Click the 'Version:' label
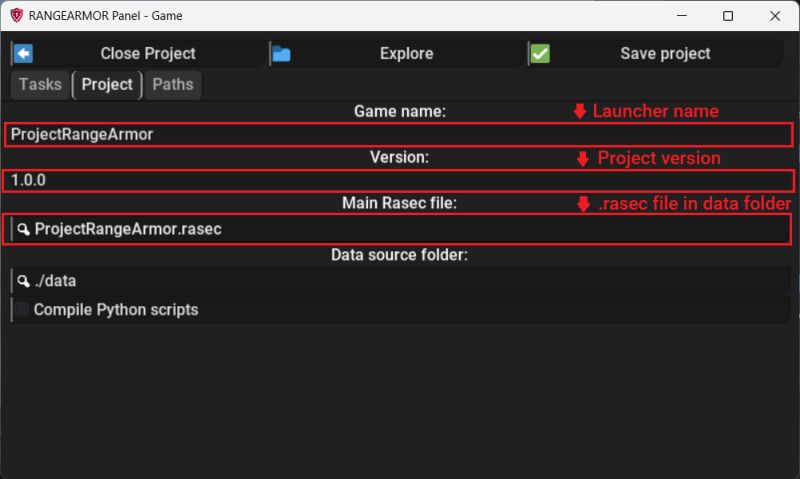The height and width of the screenshot is (479, 800). coord(399,157)
